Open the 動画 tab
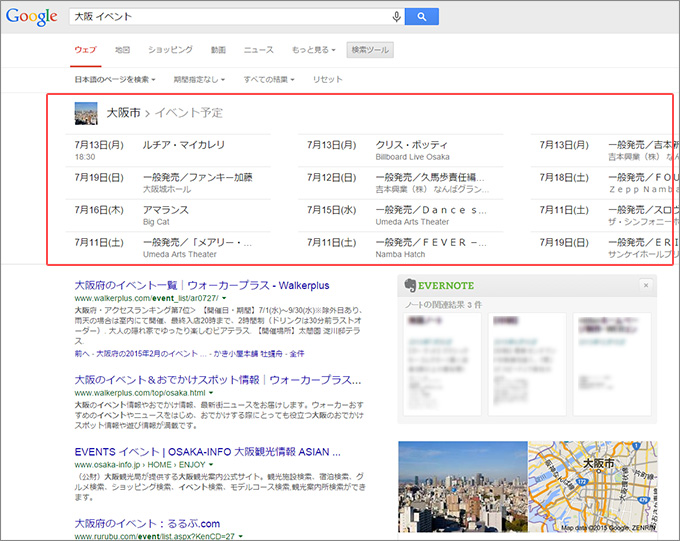The width and height of the screenshot is (680, 541). tap(218, 50)
